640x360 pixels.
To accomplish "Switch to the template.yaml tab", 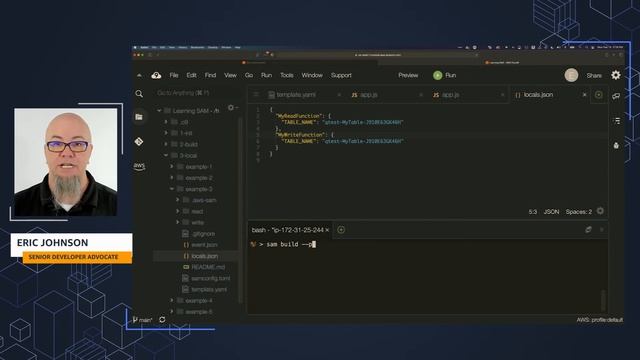I will 296,95.
